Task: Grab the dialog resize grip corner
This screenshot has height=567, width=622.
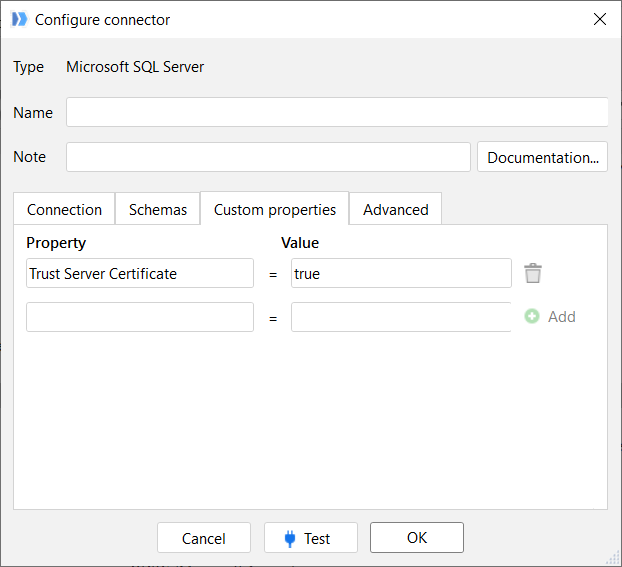Action: click(x=613, y=558)
